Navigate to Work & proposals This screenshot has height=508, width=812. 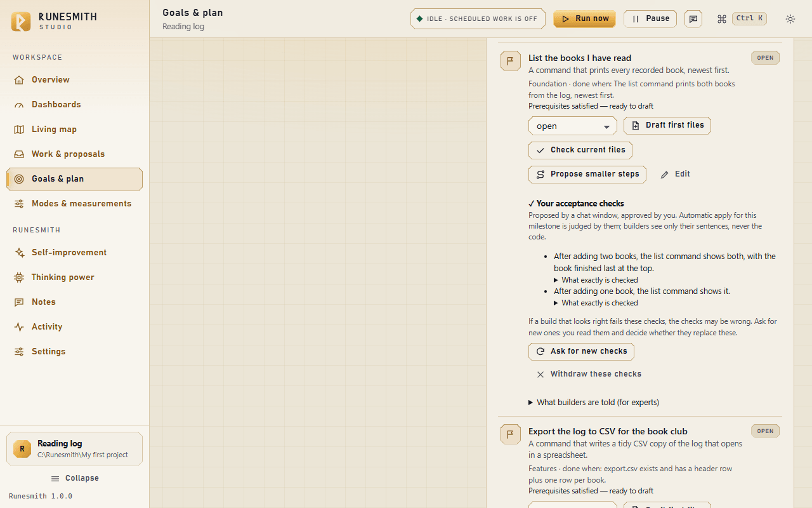click(x=74, y=154)
